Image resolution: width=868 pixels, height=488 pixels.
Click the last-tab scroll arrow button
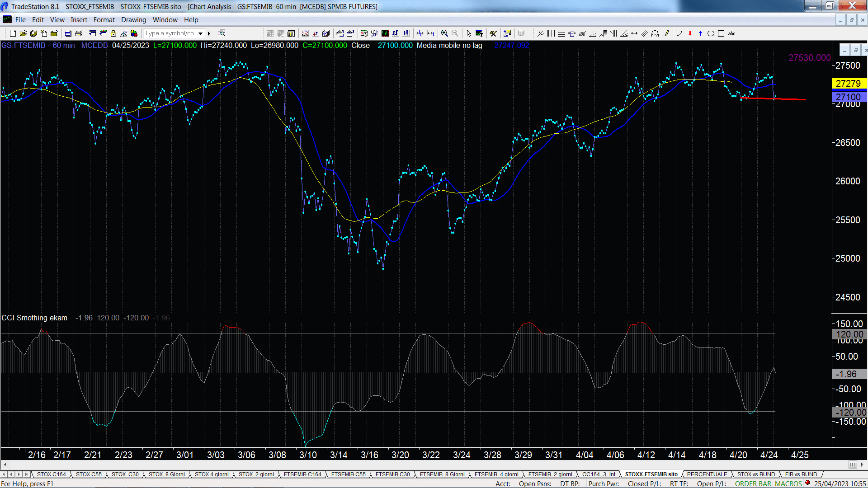[x=27, y=474]
